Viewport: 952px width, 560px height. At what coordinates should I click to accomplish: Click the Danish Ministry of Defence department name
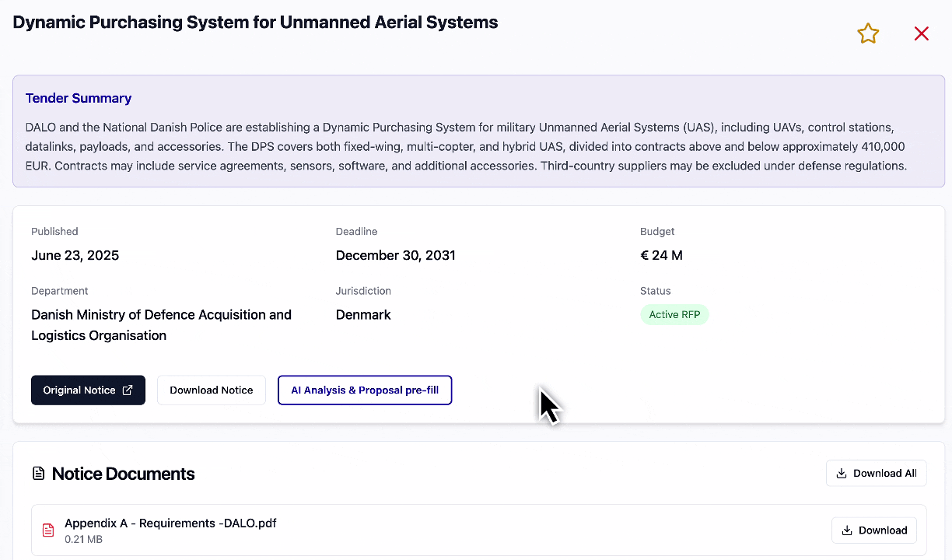click(161, 315)
